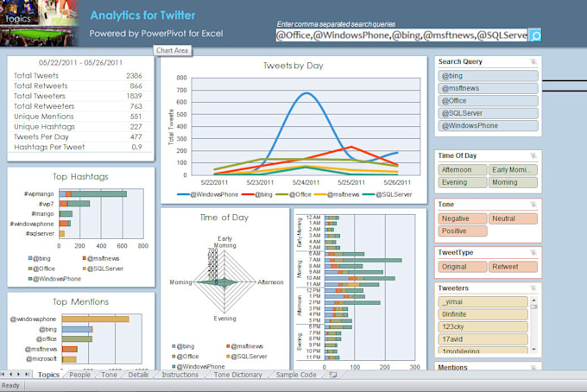Click Tweeters slicer scroll up arrow
Screen dimensions: 587x392
point(533,300)
